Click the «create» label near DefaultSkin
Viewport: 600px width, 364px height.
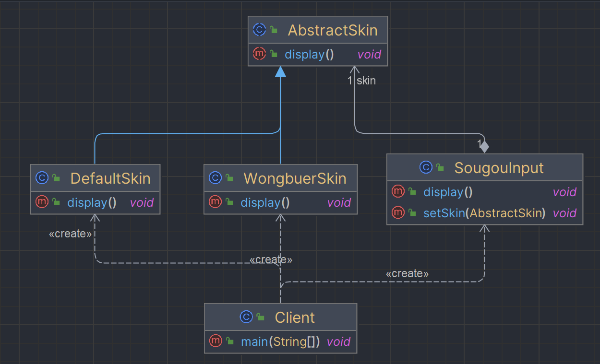tap(70, 234)
